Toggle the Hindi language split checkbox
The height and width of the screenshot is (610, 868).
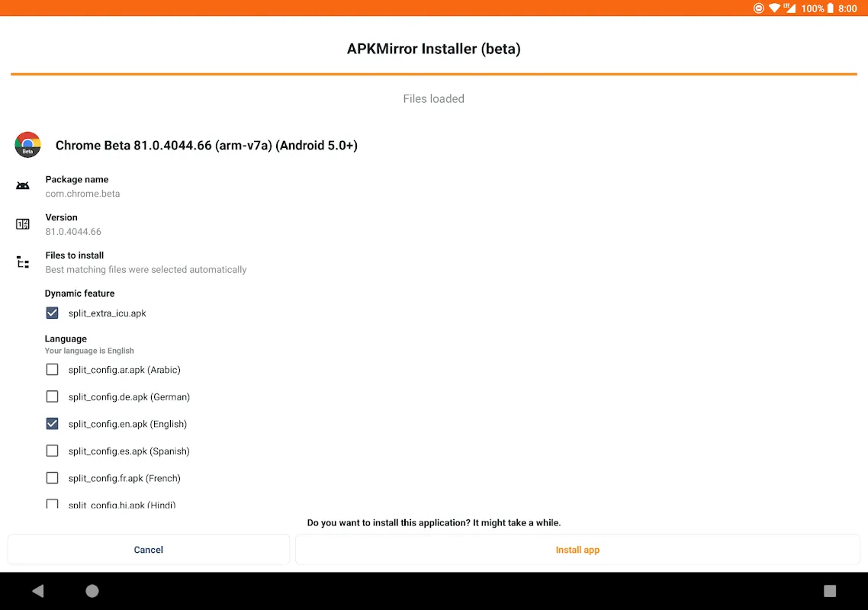52,504
